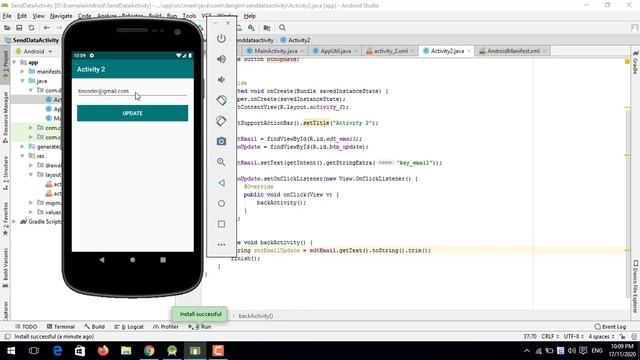The width and height of the screenshot is (640, 360).
Task: Click the Open folder toolbar icon
Action: 7,28
